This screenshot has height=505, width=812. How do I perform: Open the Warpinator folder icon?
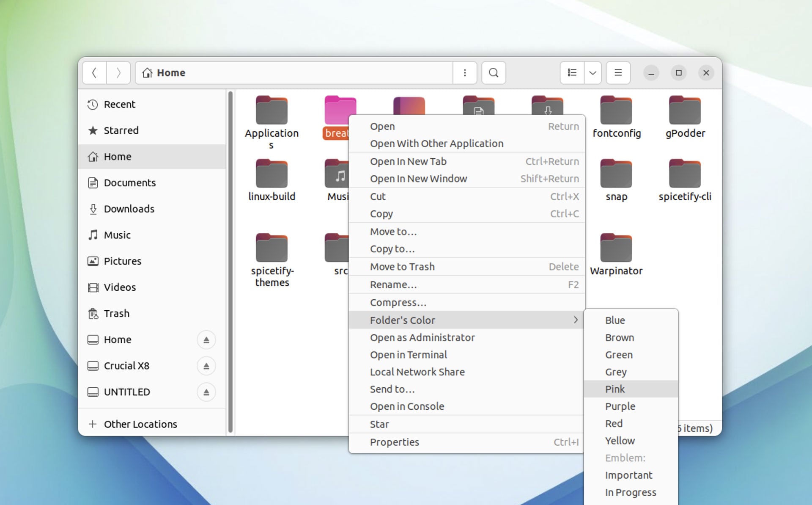click(616, 248)
